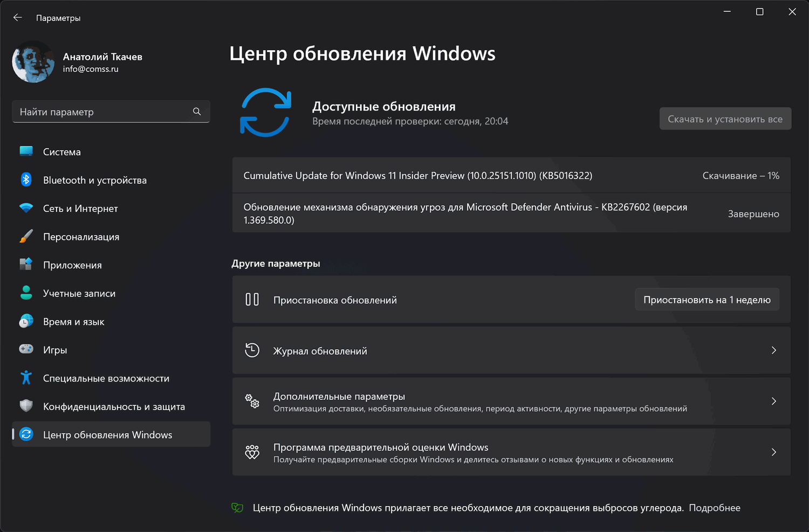This screenshot has width=809, height=532.
Task: Select the Конфиденциальность и защита shield icon
Action: pyautogui.click(x=26, y=406)
